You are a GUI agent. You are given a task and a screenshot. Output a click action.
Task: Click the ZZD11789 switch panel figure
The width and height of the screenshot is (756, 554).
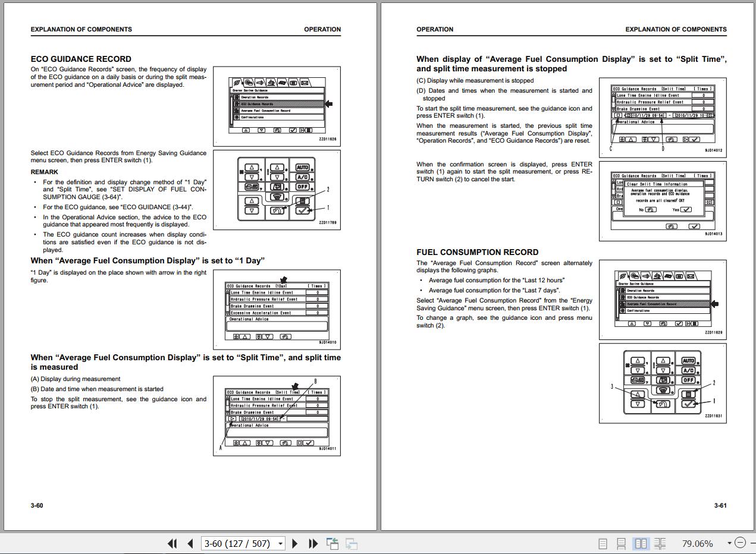pos(277,189)
